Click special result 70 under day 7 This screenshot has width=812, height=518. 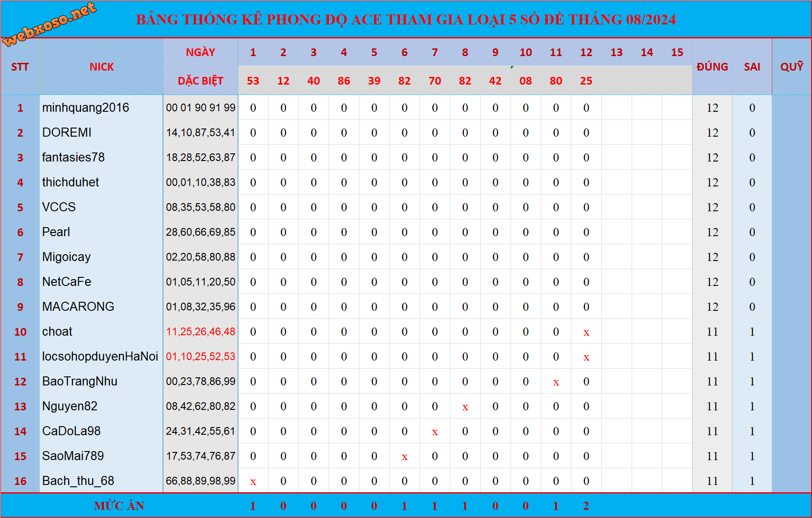point(435,81)
